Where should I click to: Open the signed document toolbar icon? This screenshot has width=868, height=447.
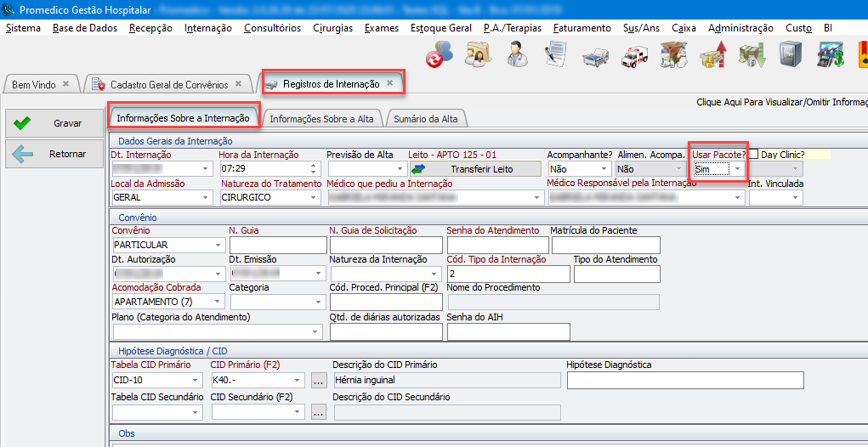[556, 55]
